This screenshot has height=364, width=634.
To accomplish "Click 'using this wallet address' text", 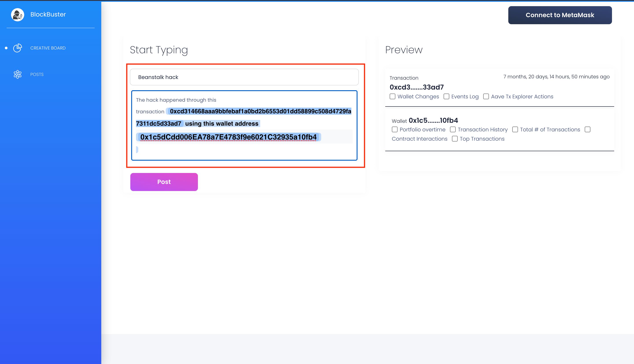I will pyautogui.click(x=222, y=123).
